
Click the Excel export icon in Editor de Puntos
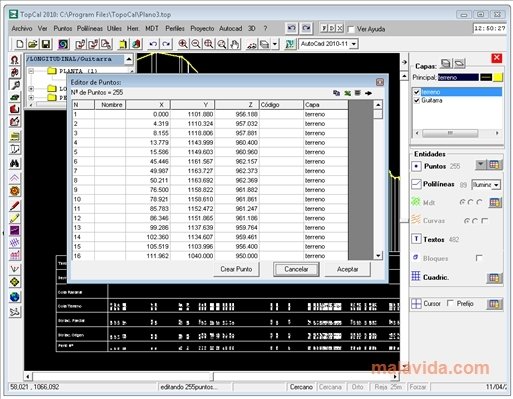[x=347, y=93]
